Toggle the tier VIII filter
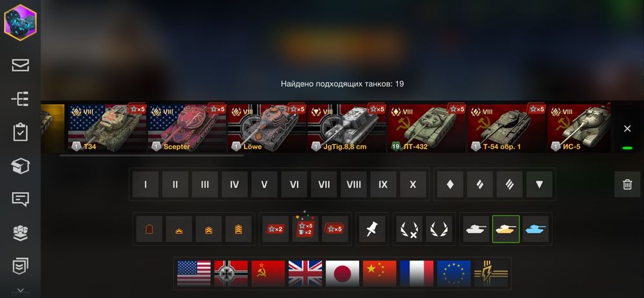The height and width of the screenshot is (298, 644). point(353,184)
